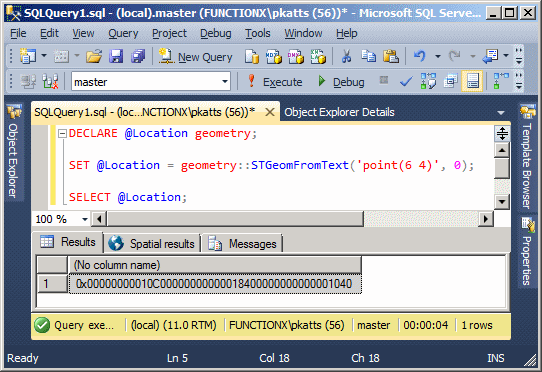Open the Redo history dropdown arrow
The image size is (542, 372).
click(x=473, y=56)
